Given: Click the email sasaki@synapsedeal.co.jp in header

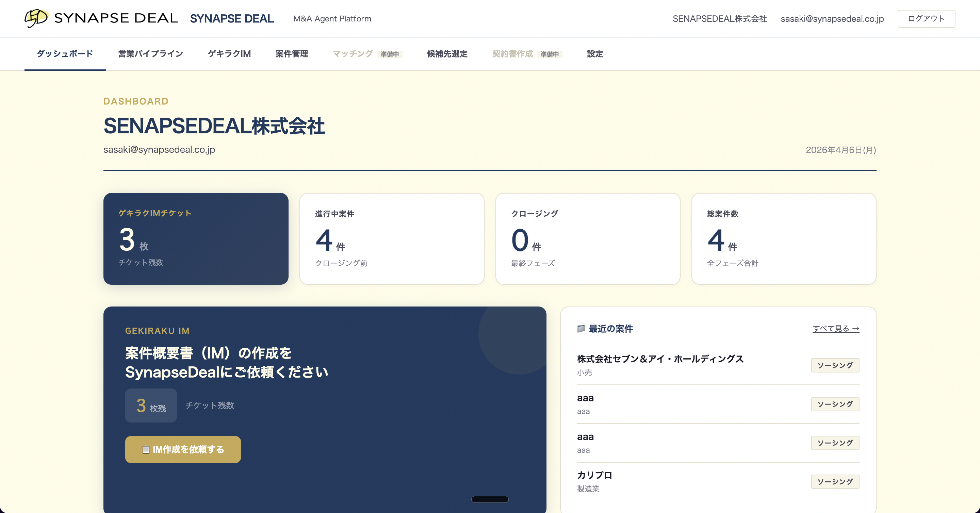Looking at the screenshot, I should click(x=832, y=19).
